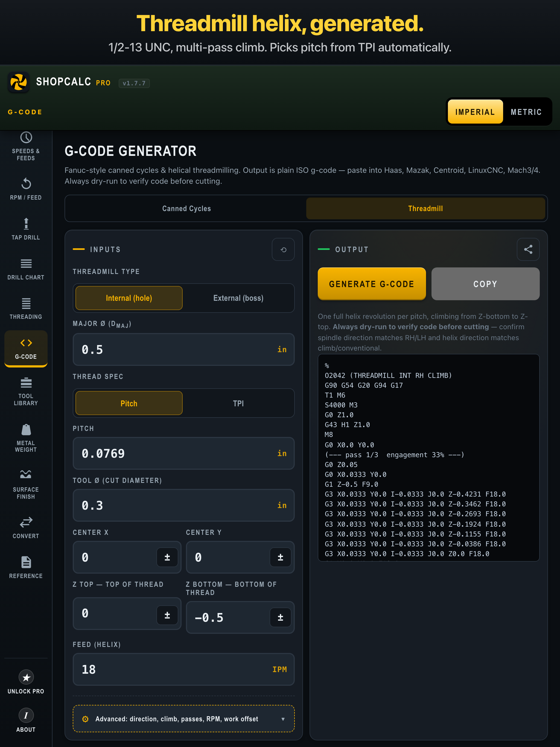Click the Unlock Pro star icon
560x747 pixels.
(x=26, y=678)
